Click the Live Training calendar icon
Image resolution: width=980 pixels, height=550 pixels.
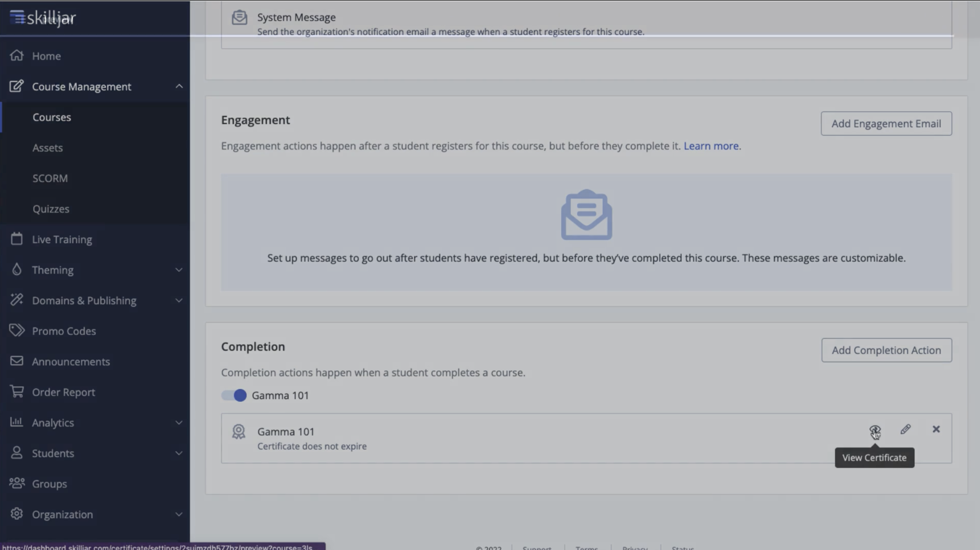17,239
